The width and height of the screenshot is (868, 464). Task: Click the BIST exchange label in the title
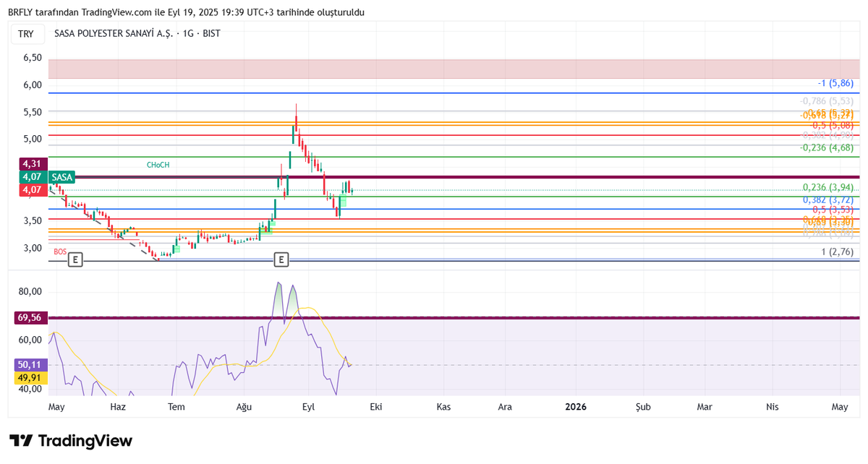pyautogui.click(x=212, y=33)
